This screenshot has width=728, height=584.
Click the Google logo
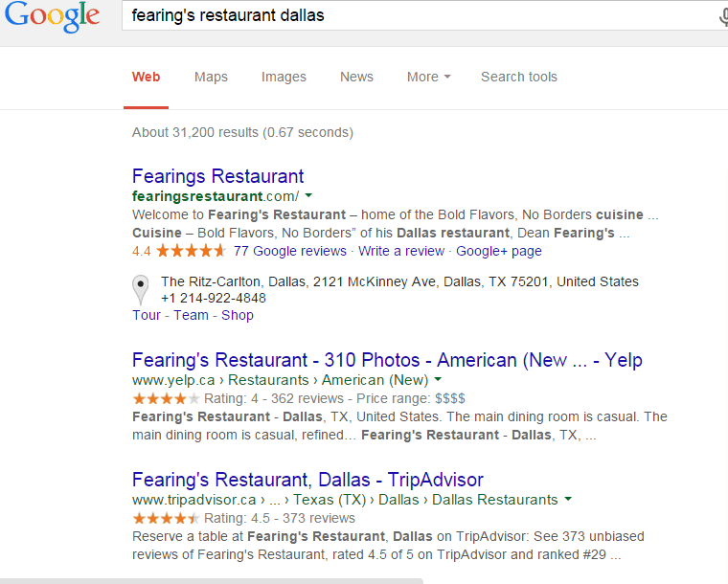point(52,16)
